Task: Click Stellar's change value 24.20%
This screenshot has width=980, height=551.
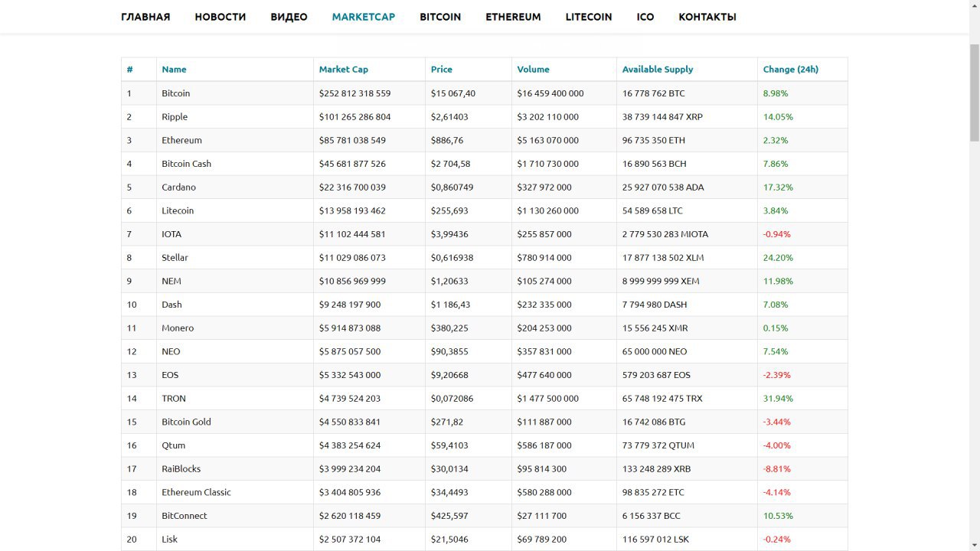Action: coord(778,258)
